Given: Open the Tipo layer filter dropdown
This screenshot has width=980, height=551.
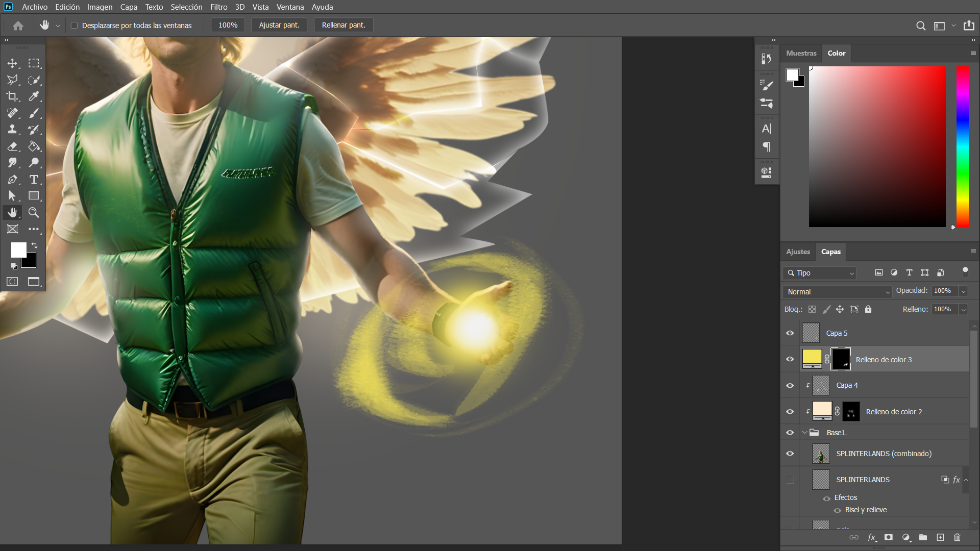Looking at the screenshot, I should (820, 273).
